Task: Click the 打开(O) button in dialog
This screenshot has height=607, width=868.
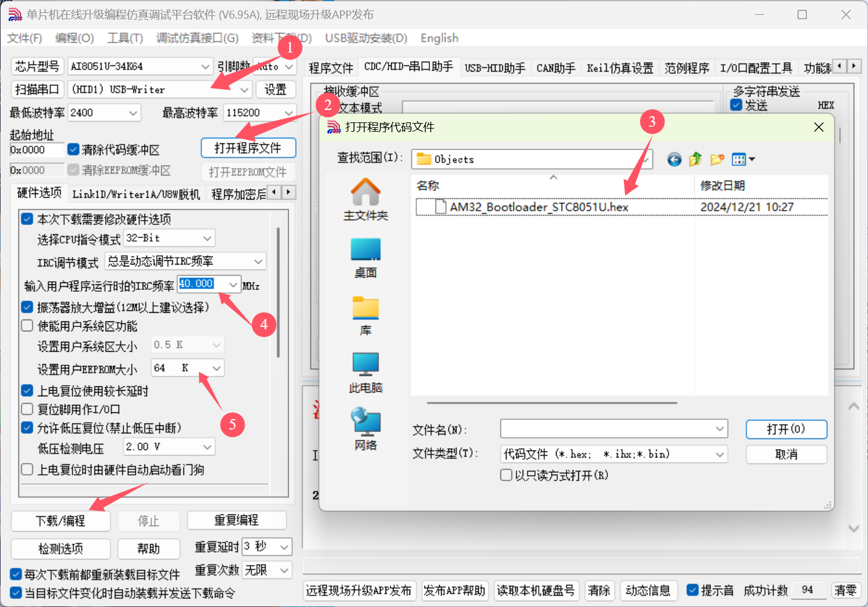Action: coord(786,429)
